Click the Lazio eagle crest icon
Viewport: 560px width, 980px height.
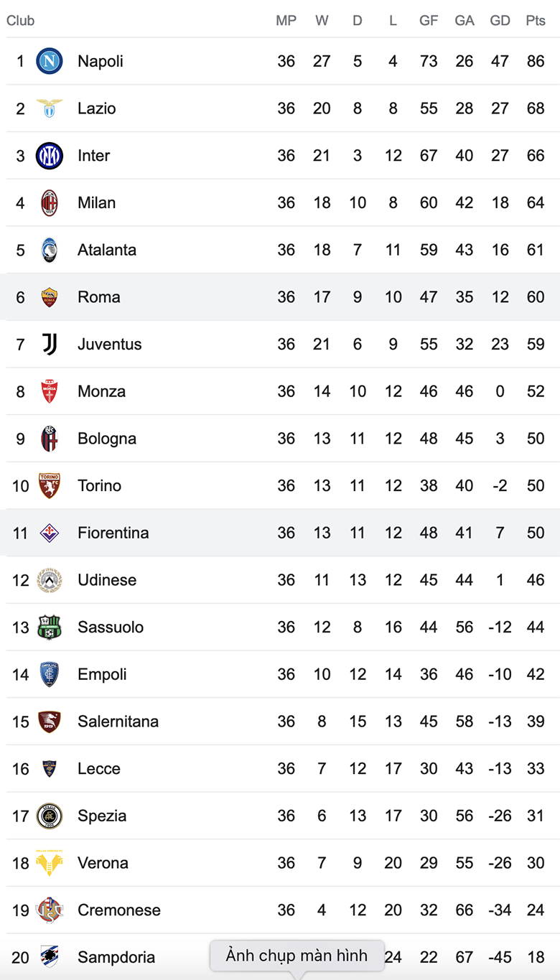click(x=50, y=108)
